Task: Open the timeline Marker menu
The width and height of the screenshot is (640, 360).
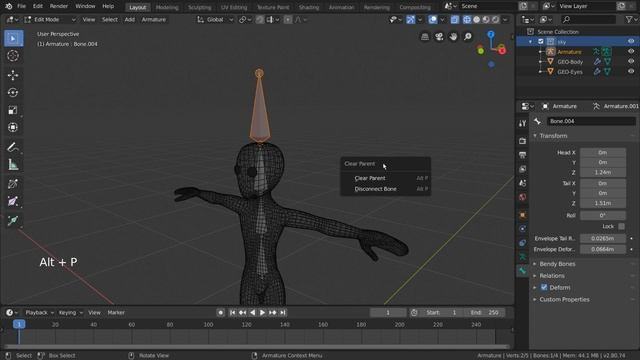Action: (x=116, y=313)
